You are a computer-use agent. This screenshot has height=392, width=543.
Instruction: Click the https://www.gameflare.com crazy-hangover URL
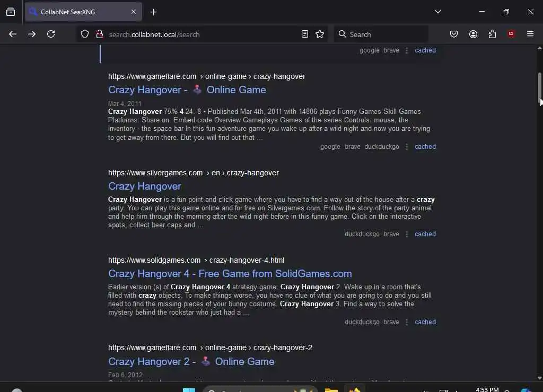(x=207, y=76)
